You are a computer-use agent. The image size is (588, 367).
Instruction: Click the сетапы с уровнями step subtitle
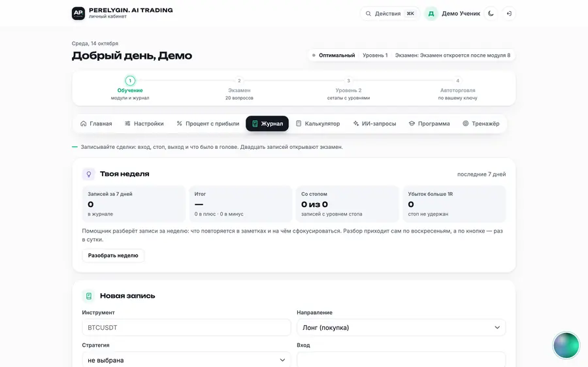pos(348,98)
